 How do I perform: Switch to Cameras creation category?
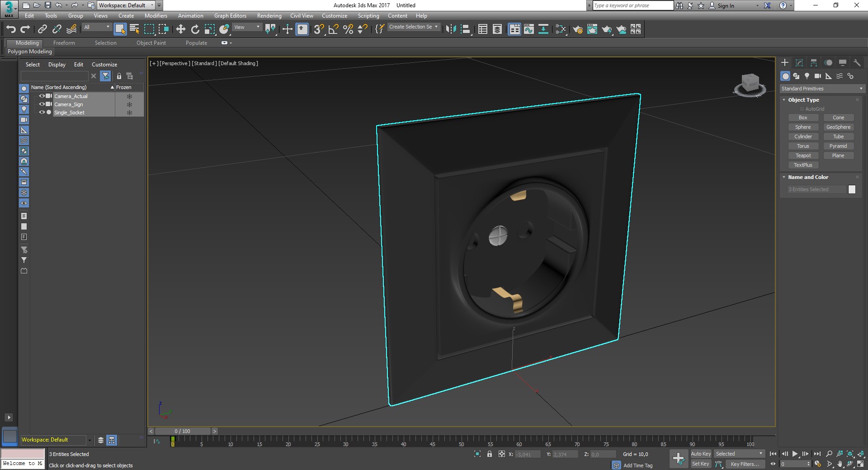(x=818, y=76)
